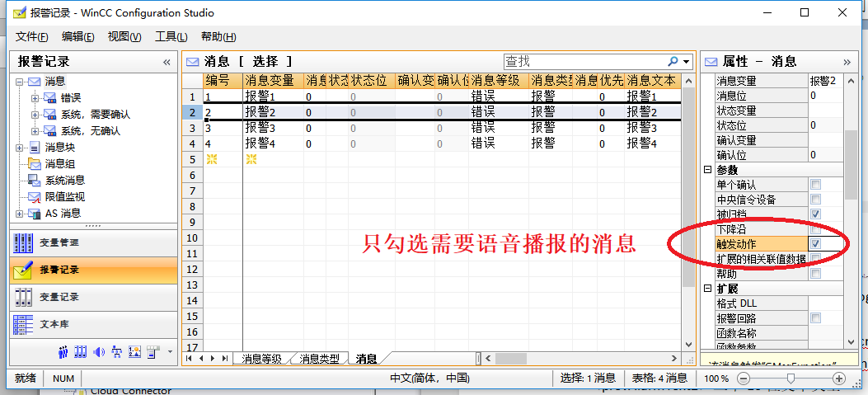Expand the 消息块 tree node

[x=20, y=147]
